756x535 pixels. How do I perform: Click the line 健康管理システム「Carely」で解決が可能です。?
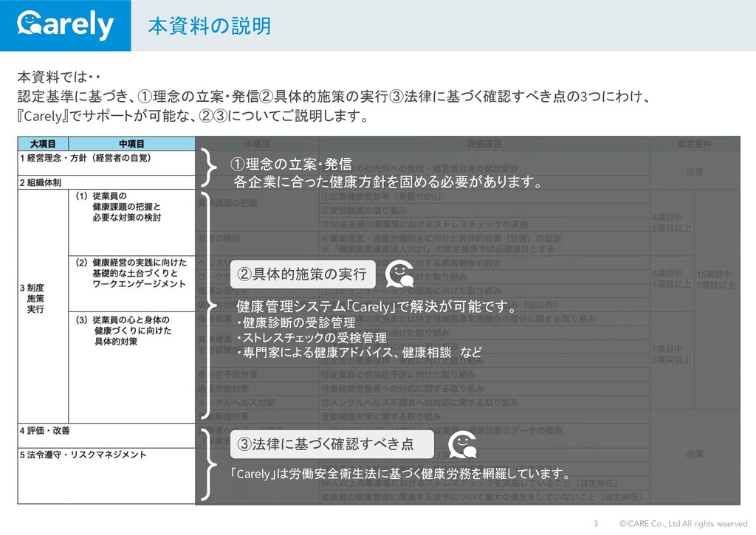pos(377,306)
